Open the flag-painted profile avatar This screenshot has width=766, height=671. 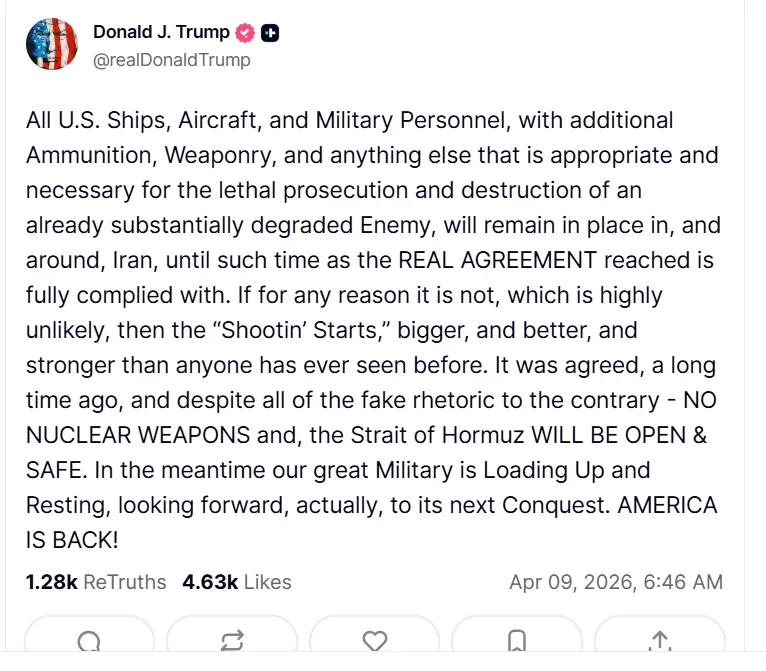pos(52,44)
